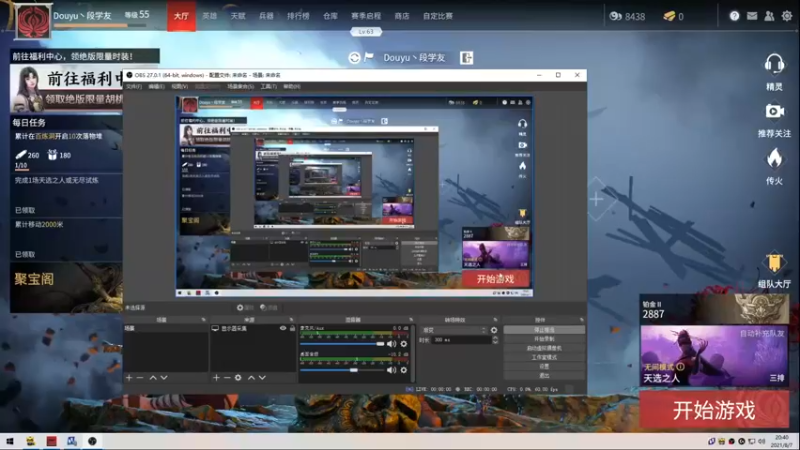Adjust the desktop audio volume slider
Image resolution: width=800 pixels, height=450 pixels.
[342, 370]
